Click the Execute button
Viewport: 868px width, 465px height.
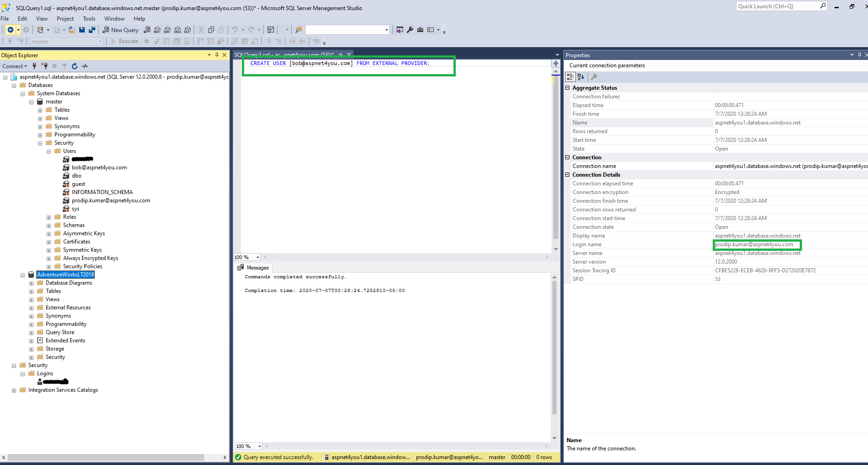coord(125,41)
